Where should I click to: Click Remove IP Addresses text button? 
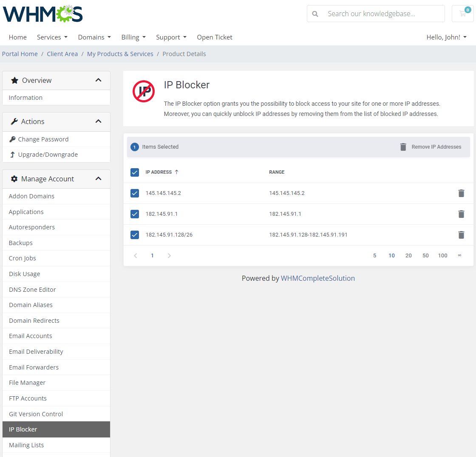(436, 147)
